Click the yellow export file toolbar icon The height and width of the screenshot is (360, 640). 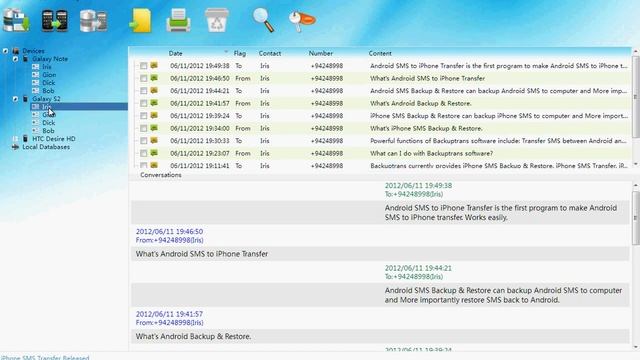pyautogui.click(x=140, y=20)
